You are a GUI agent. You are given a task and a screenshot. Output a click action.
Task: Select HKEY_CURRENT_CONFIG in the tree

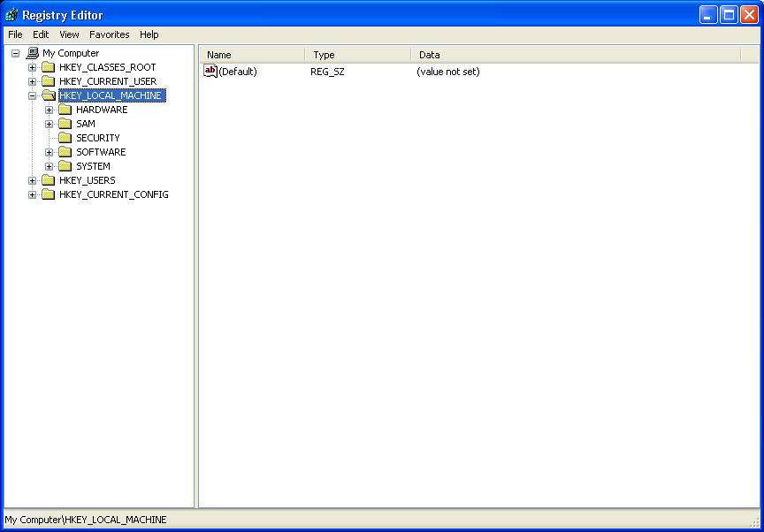pyautogui.click(x=113, y=194)
